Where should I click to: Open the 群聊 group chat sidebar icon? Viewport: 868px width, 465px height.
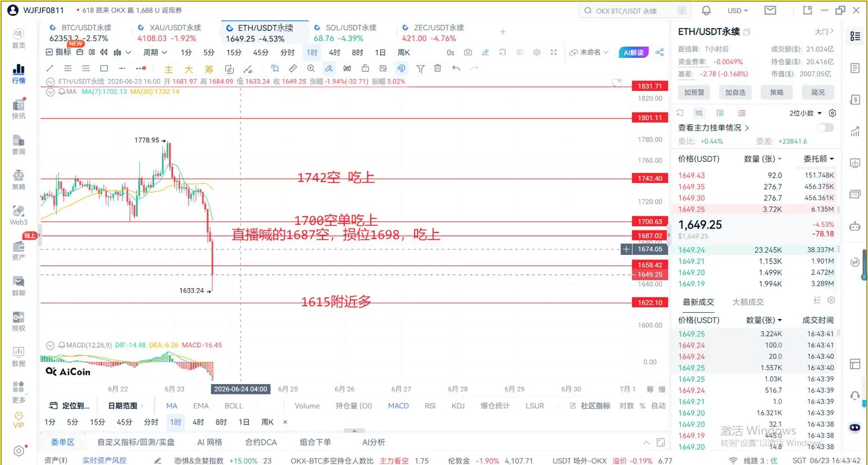tap(19, 285)
